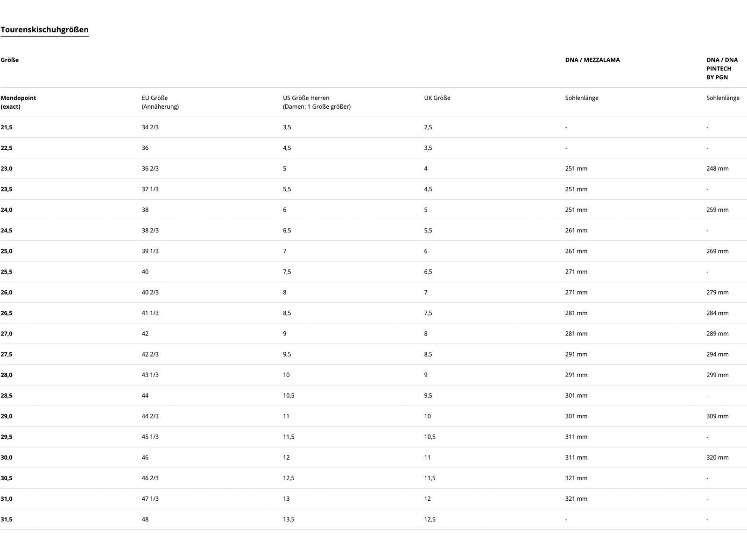Select the Mondopoint (exact) subheader
Image resolution: width=747 pixels, height=560 pixels.
pyautogui.click(x=18, y=102)
